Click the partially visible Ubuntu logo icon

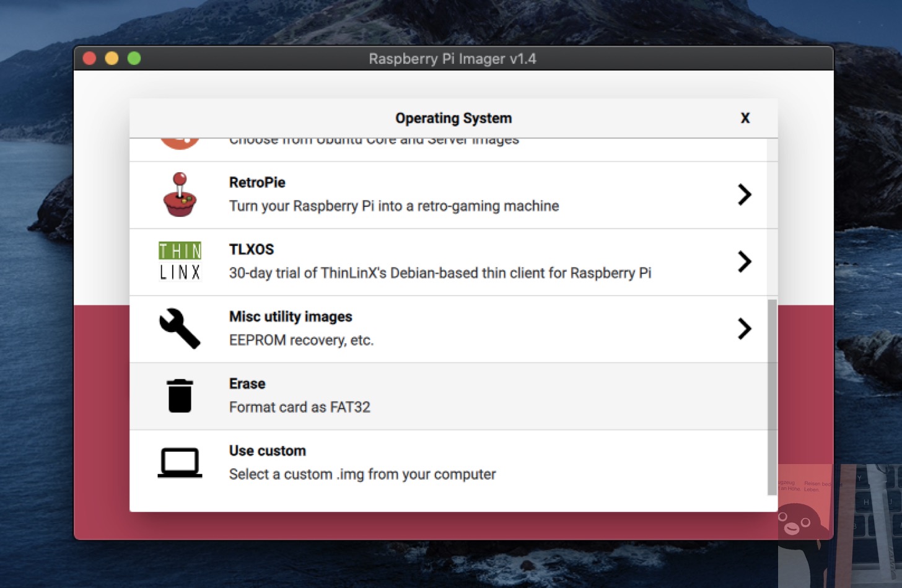click(180, 144)
